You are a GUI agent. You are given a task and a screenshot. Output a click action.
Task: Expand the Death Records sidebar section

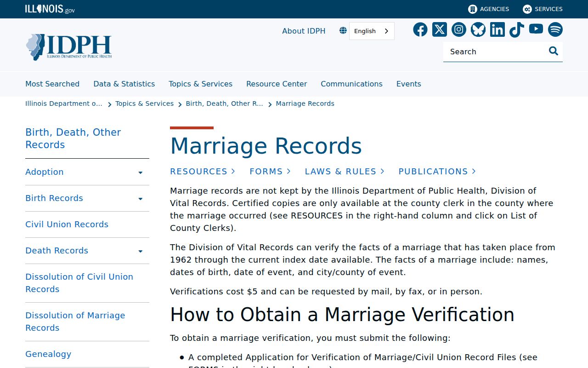click(x=141, y=251)
